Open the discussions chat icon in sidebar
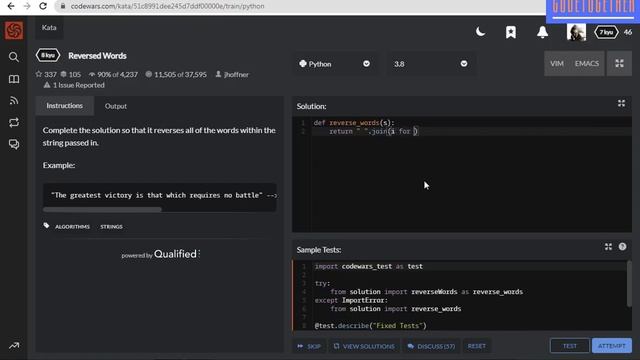The height and width of the screenshot is (360, 640). coord(14,144)
